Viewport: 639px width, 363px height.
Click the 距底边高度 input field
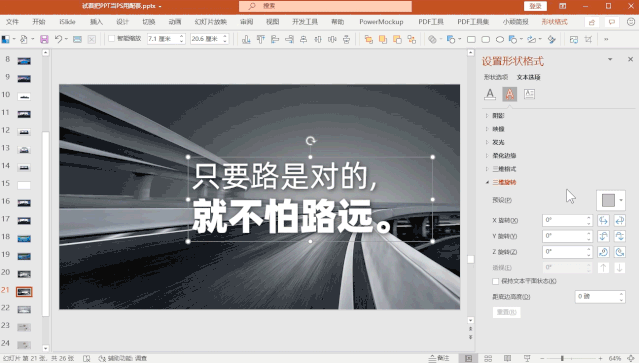597,297
